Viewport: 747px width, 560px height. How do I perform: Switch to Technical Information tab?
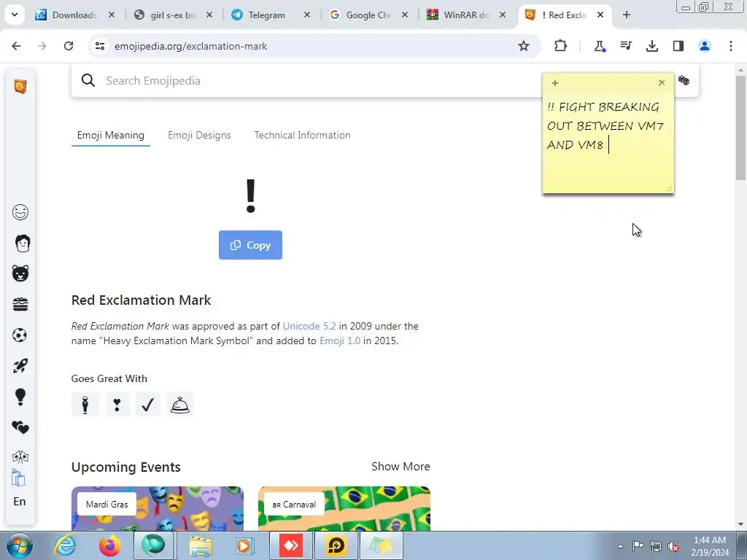click(303, 135)
